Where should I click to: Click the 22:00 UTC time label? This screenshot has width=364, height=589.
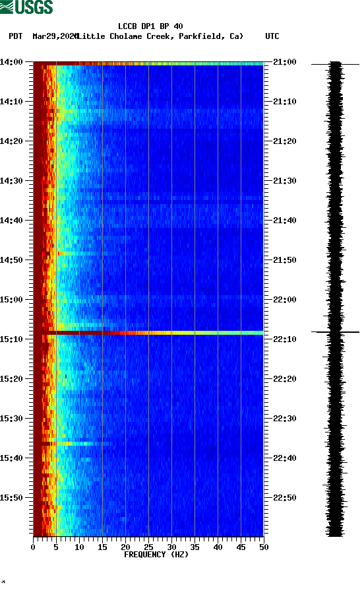click(x=285, y=300)
